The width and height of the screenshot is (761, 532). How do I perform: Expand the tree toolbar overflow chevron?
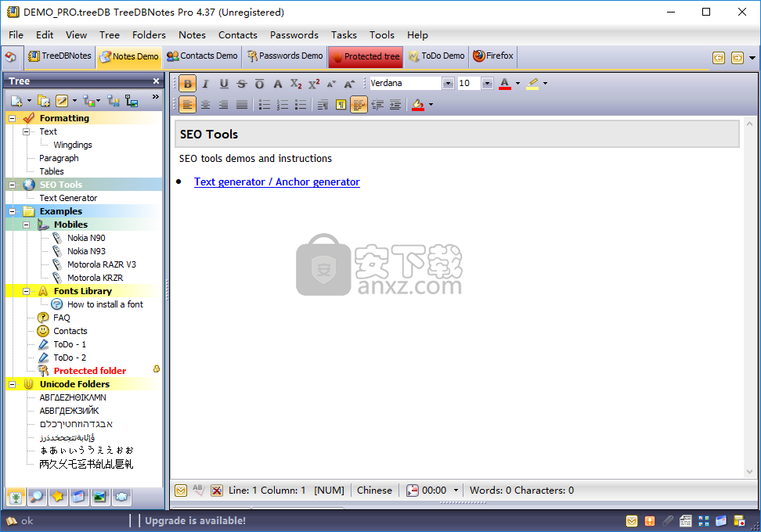pyautogui.click(x=155, y=96)
